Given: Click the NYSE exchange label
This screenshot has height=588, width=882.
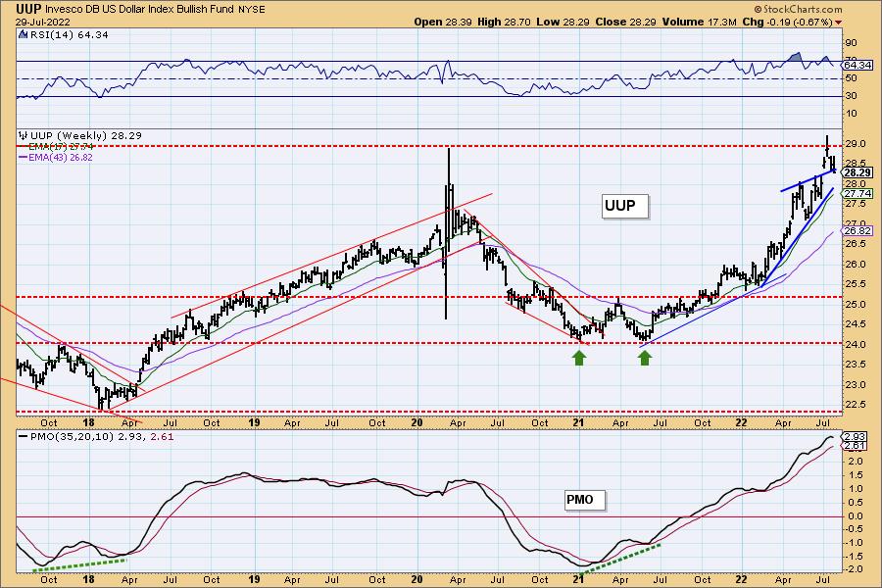Looking at the screenshot, I should (252, 10).
